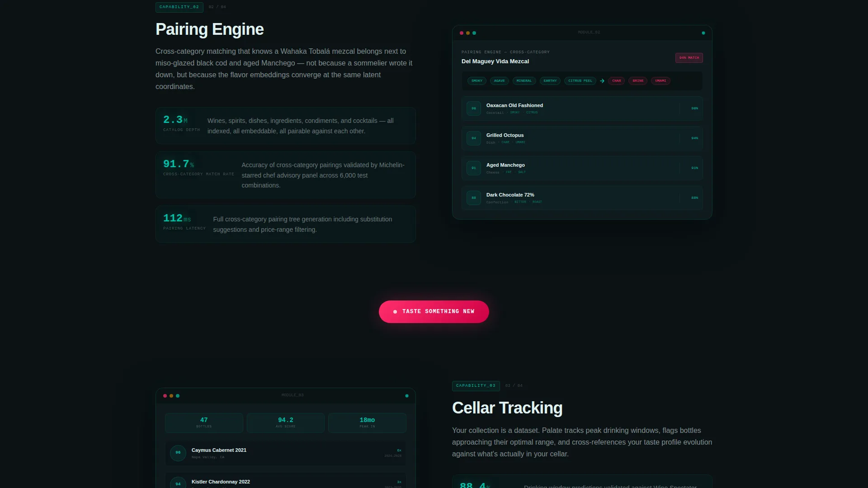Click the Cellar Tracking heading
Viewport: 868px width, 488px height.
pos(507,408)
